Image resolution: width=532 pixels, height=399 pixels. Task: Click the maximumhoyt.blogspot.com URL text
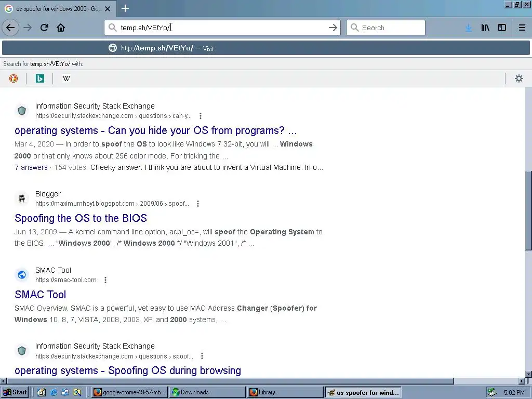(112, 204)
